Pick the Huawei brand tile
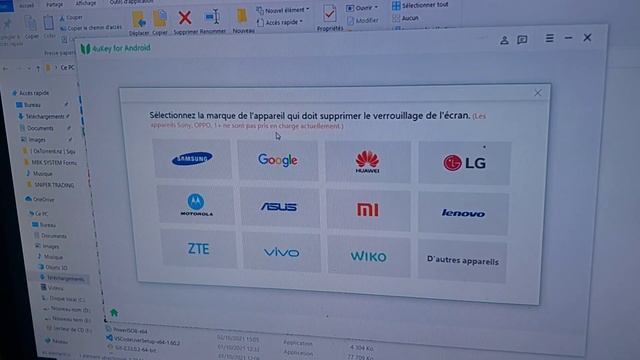 point(367,162)
